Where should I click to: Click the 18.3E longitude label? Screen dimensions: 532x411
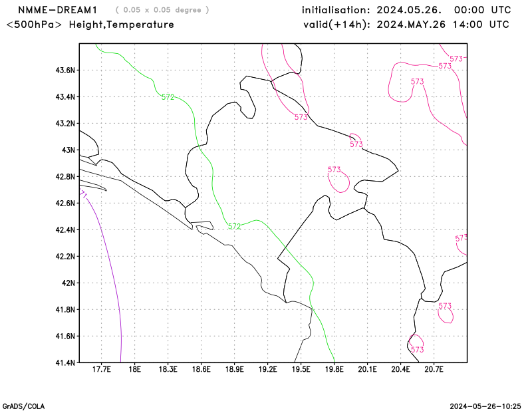(x=168, y=369)
